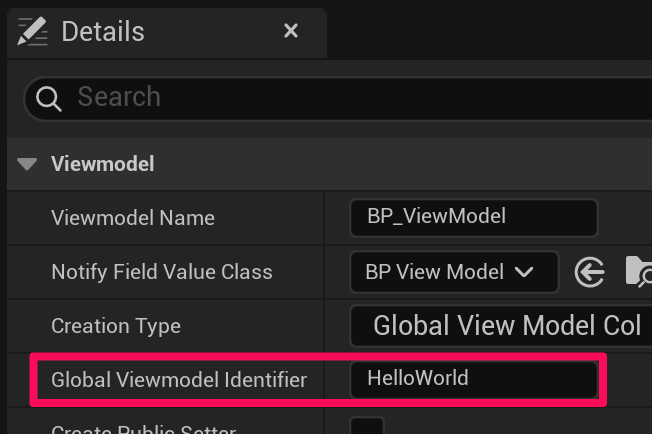
Task: Browse to asset in Content Browser icon
Action: pyautogui.click(x=637, y=271)
